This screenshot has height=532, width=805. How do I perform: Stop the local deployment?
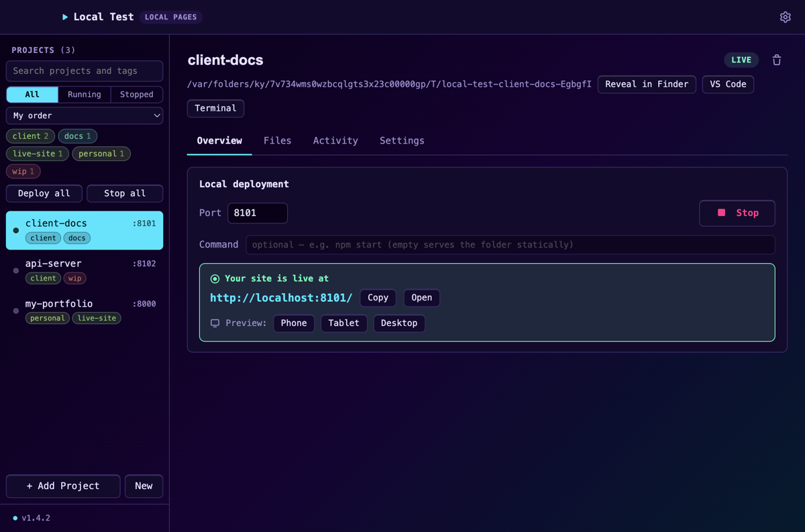737,213
